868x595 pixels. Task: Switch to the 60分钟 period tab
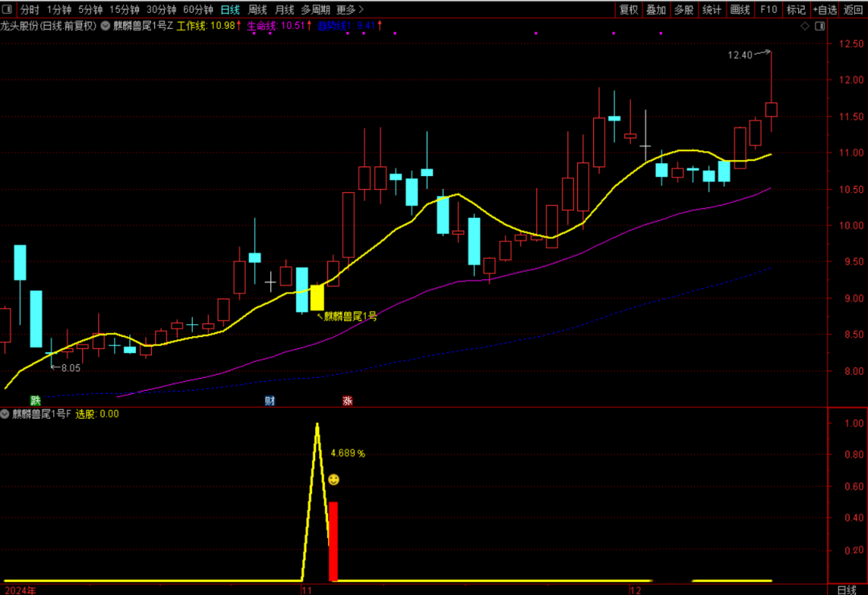198,10
